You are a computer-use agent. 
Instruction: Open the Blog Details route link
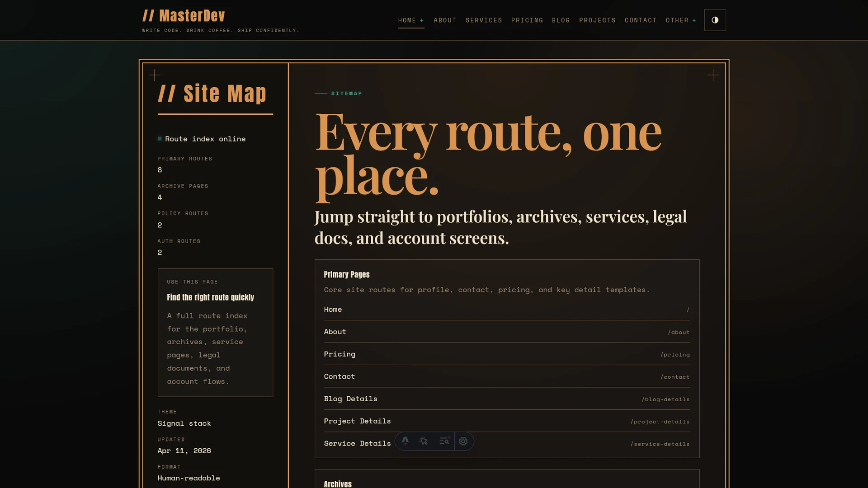[x=507, y=399]
